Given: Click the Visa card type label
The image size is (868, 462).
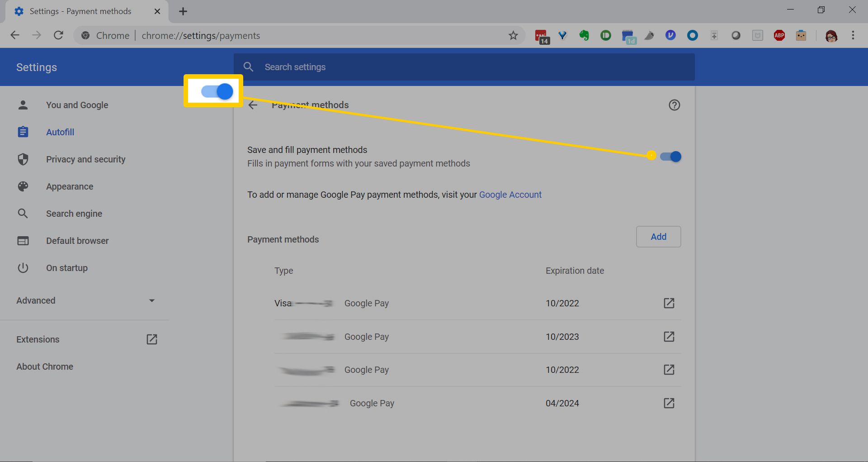Looking at the screenshot, I should point(283,303).
